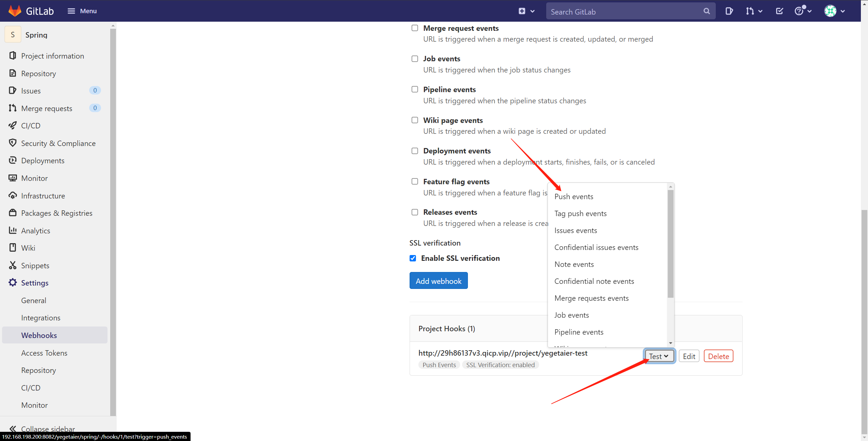Image resolution: width=868 pixels, height=441 pixels.
Task: Click the Snippets scissors icon
Action: tap(13, 265)
